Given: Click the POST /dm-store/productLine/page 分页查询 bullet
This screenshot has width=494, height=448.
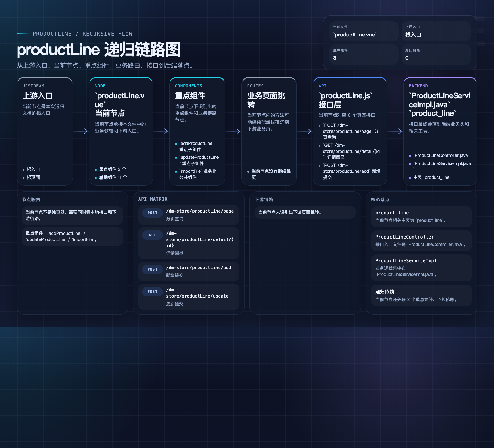Looking at the screenshot, I should click(x=349, y=131).
